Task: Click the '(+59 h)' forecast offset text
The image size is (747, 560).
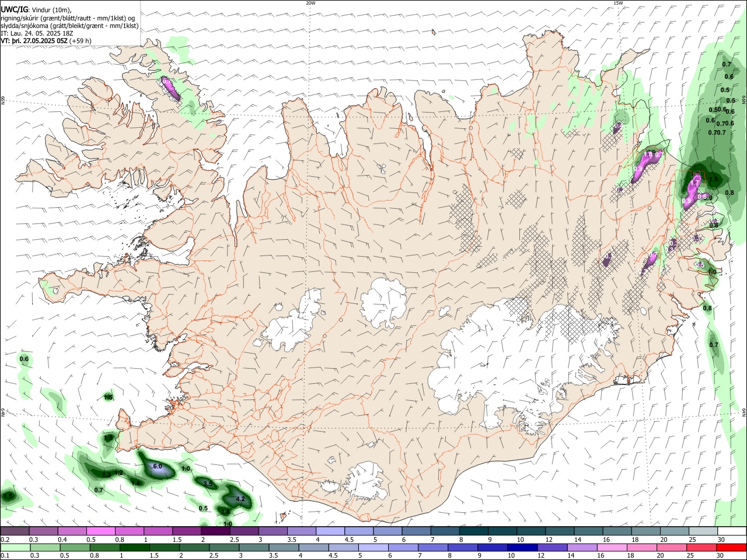Action: coord(81,41)
